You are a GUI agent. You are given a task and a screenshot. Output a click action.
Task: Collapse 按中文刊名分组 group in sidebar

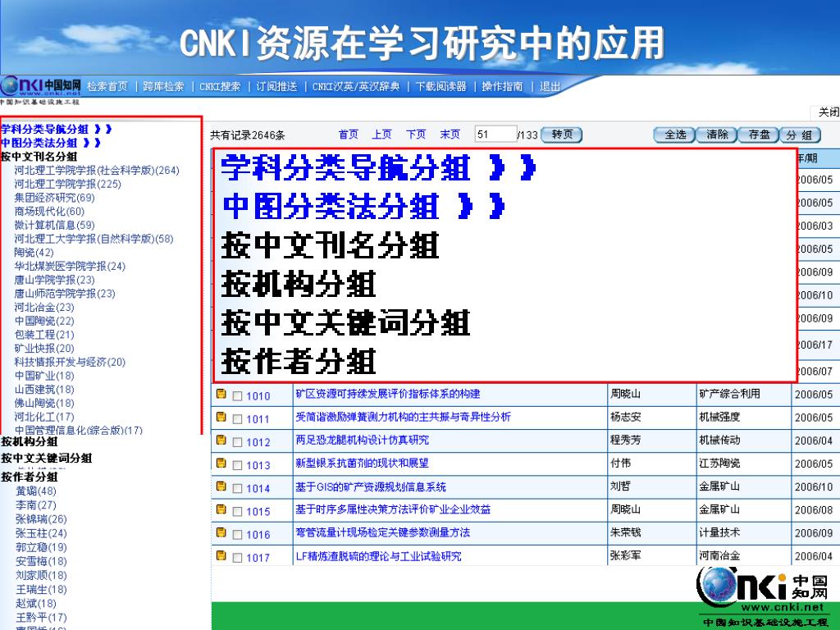(x=39, y=157)
